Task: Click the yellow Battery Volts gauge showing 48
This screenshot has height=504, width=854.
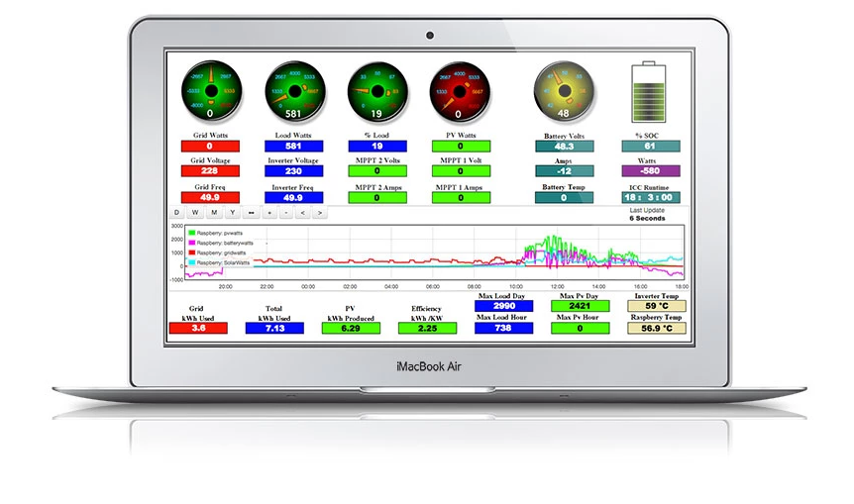Action: pos(562,91)
